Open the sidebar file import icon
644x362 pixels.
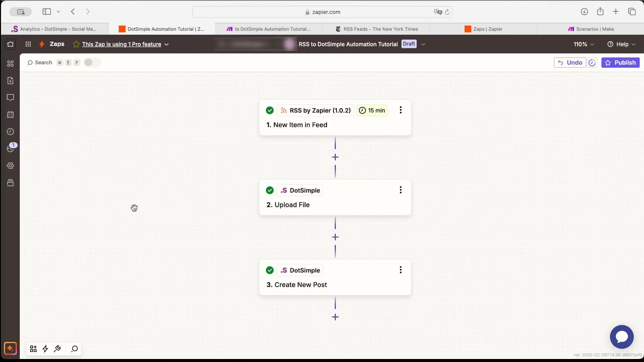10,80
